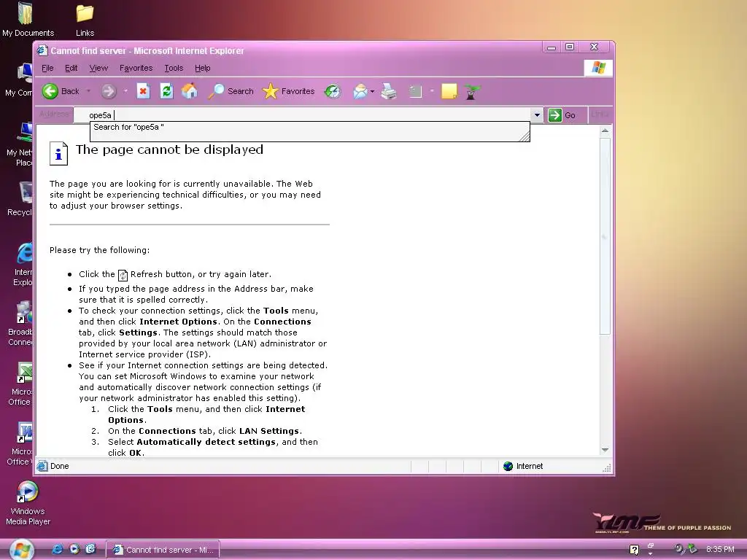The height and width of the screenshot is (560, 747).
Task: Click the Mail envelope icon
Action: pos(360,91)
